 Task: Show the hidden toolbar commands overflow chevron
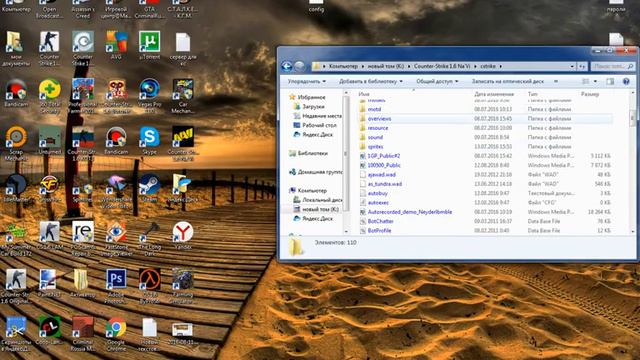(x=556, y=82)
